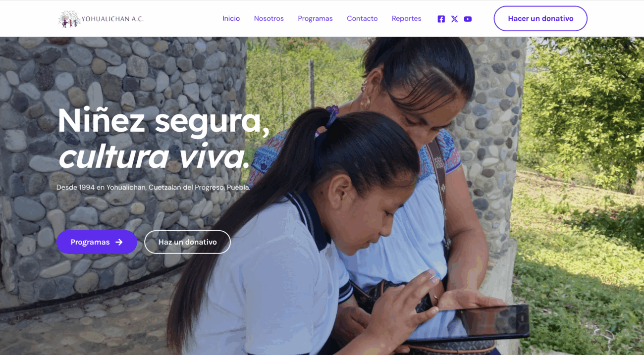
Task: Click the italic cultura viva heading
Action: coord(154,156)
